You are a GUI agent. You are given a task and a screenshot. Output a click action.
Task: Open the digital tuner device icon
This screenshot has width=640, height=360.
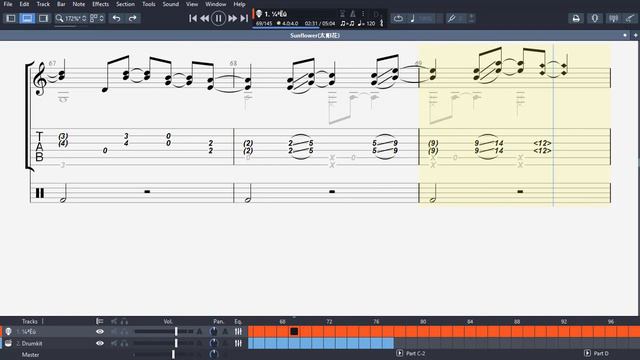tap(595, 18)
